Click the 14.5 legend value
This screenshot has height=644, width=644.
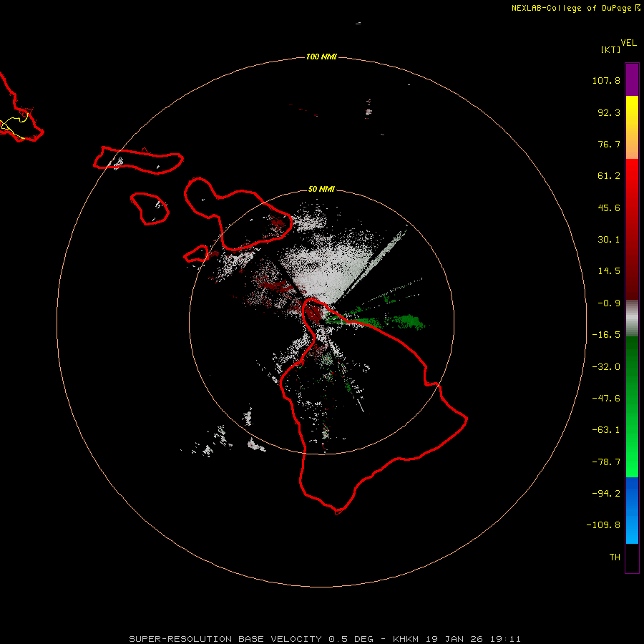pos(609,271)
